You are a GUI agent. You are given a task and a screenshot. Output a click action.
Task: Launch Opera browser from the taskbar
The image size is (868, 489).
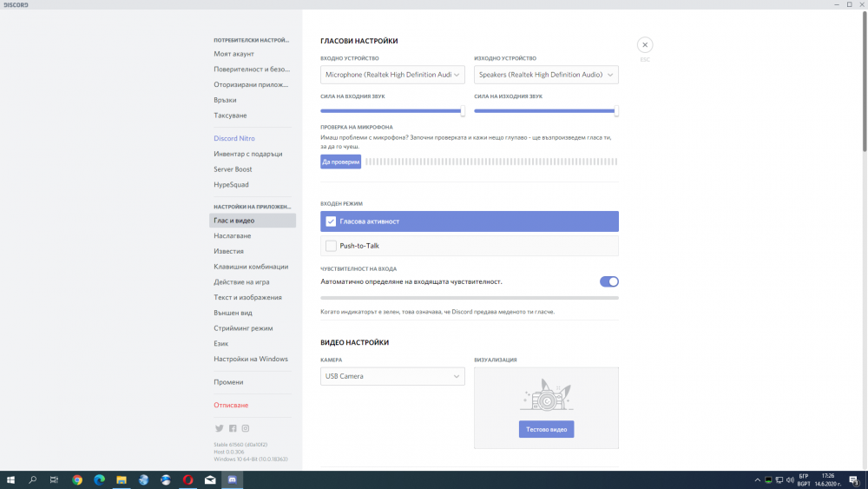click(x=187, y=480)
